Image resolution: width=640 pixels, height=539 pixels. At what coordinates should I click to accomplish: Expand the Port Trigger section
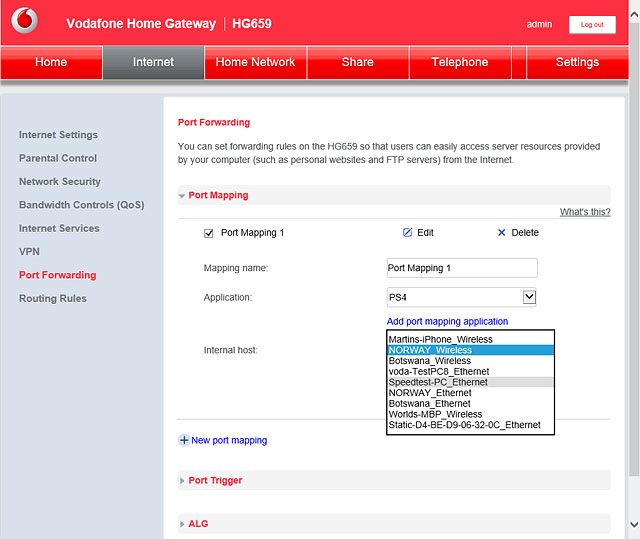[182, 481]
